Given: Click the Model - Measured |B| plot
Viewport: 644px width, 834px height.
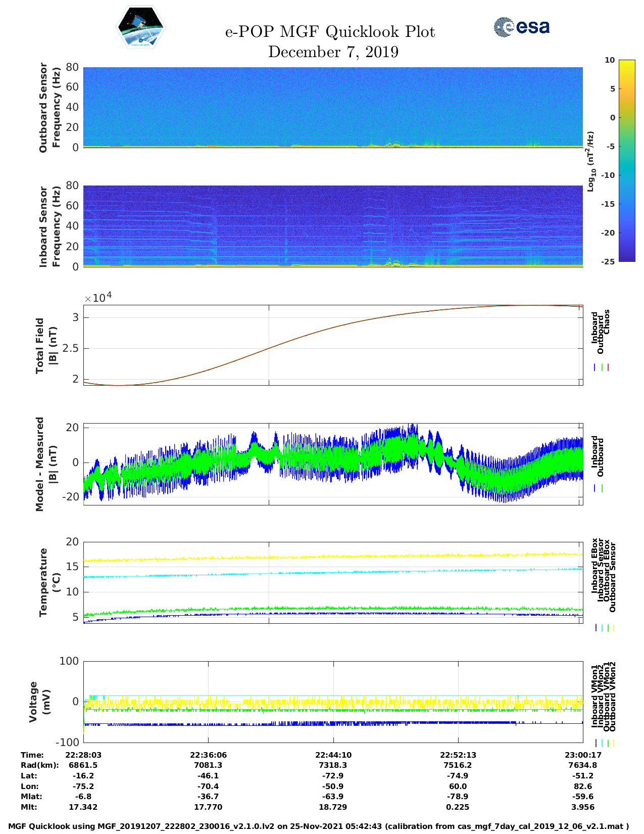Looking at the screenshot, I should 333,464.
